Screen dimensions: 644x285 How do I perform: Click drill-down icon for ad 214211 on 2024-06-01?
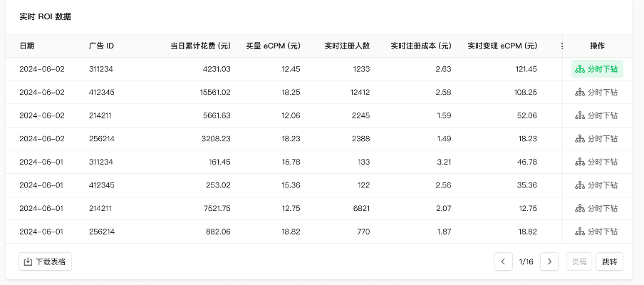coord(579,209)
